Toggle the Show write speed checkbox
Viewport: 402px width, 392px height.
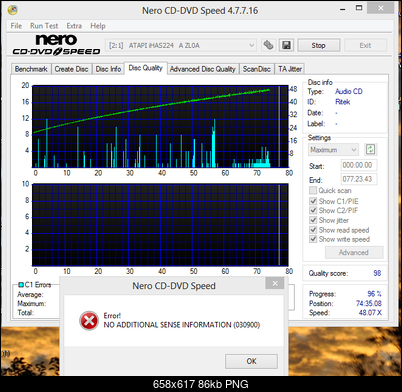[313, 239]
